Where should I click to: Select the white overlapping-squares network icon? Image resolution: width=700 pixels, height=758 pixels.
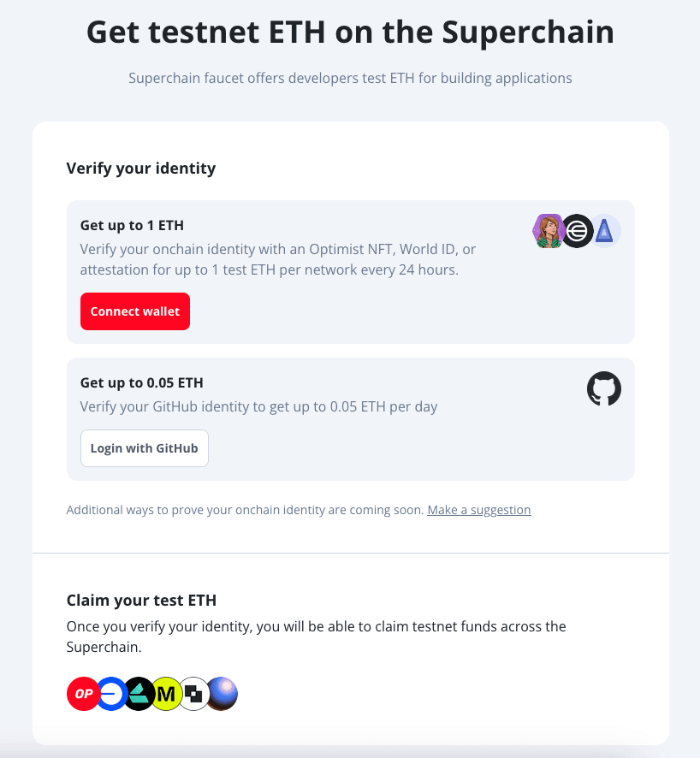click(x=194, y=695)
